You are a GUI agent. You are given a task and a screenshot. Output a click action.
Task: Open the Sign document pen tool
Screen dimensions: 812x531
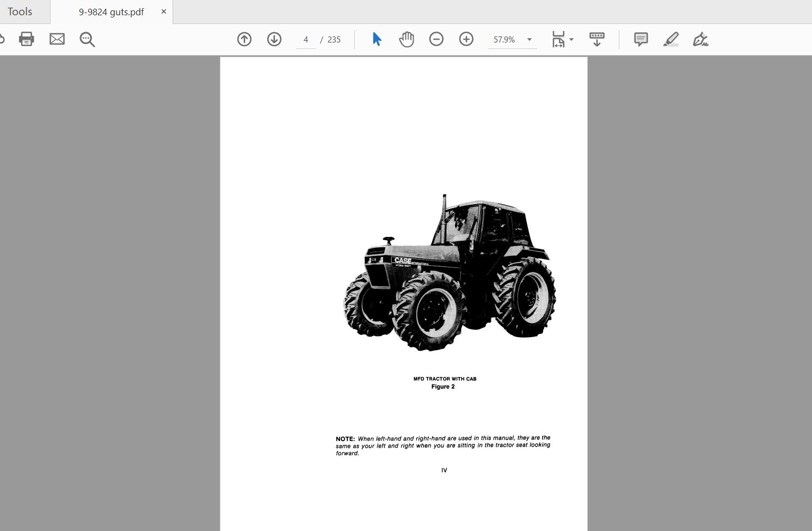click(700, 39)
